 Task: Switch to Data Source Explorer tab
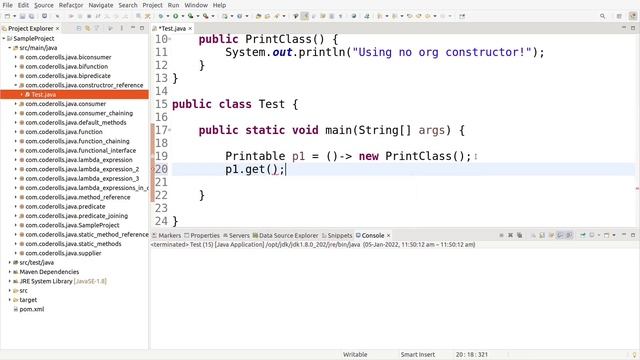pyautogui.click(x=285, y=236)
